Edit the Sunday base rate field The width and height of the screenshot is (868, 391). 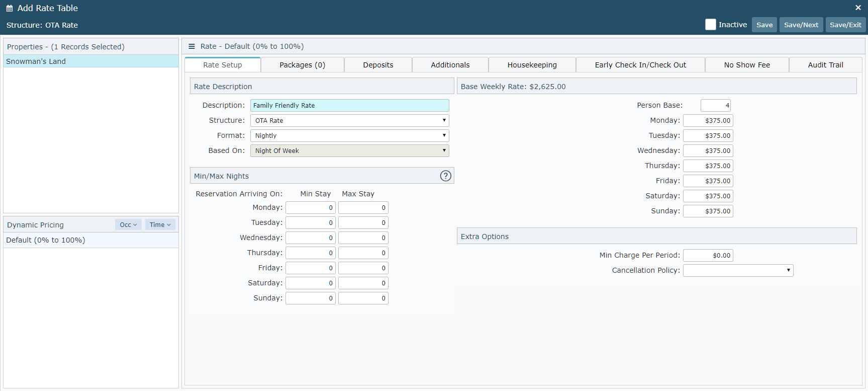(x=708, y=211)
